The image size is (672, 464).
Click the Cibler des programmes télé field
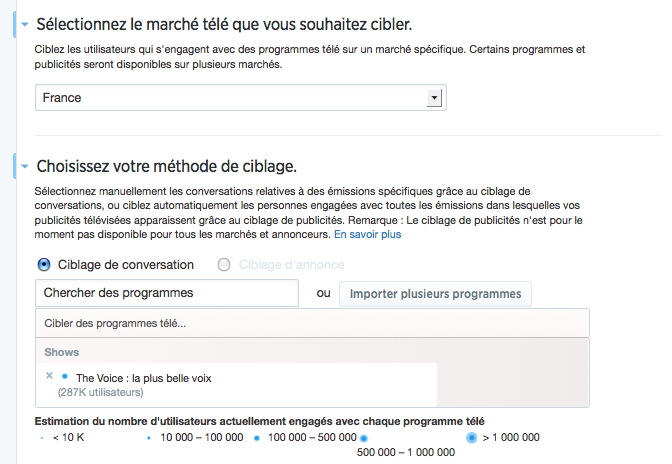[312, 323]
